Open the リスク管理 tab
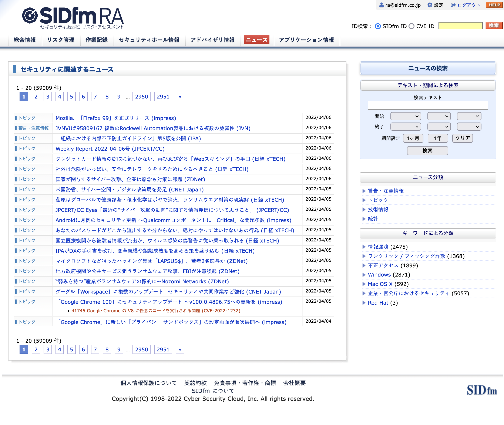The height and width of the screenshot is (425, 504). [x=61, y=40]
